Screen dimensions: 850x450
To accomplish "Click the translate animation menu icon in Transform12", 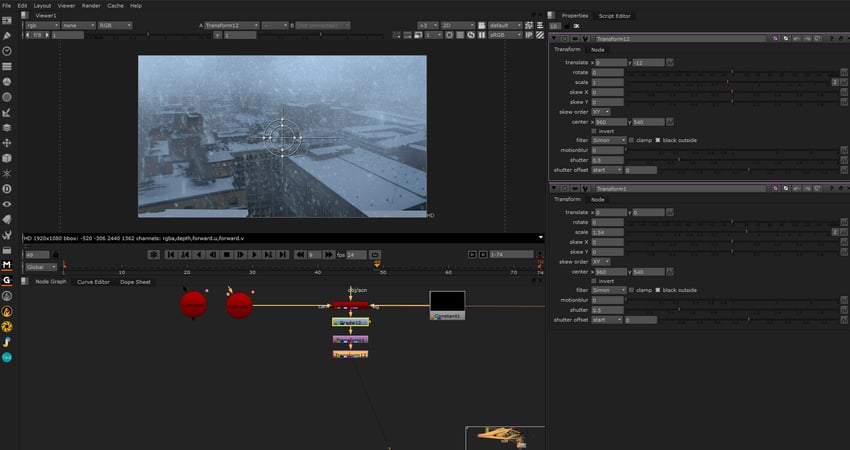I will coord(670,62).
